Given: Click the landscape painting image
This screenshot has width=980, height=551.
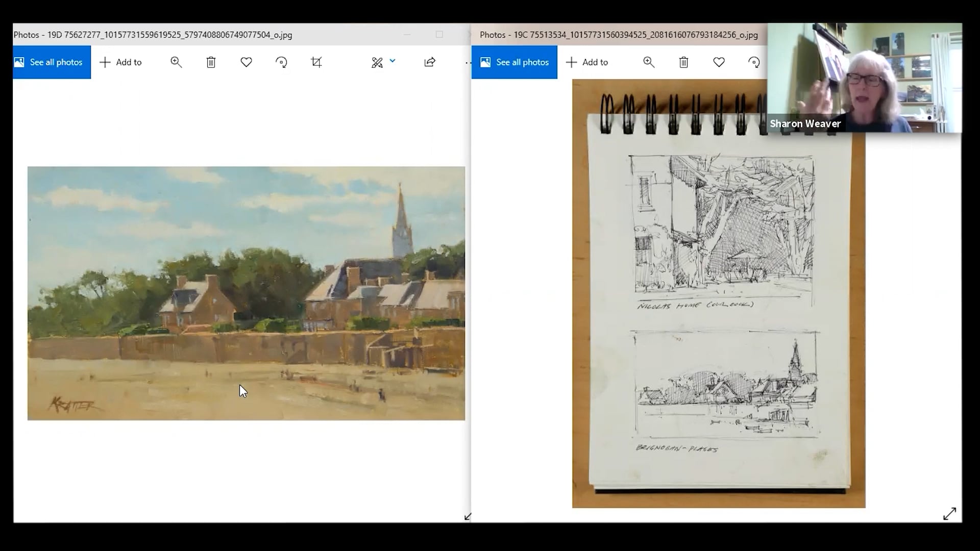Looking at the screenshot, I should 246,293.
